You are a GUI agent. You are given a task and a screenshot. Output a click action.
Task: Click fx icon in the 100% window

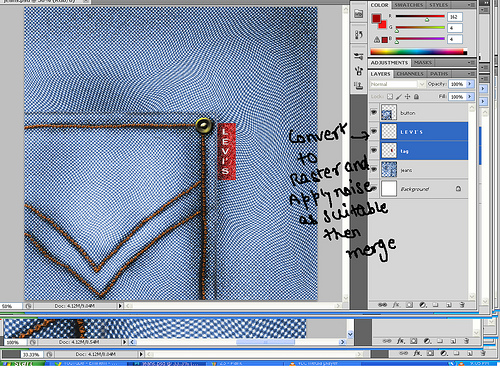400,341
